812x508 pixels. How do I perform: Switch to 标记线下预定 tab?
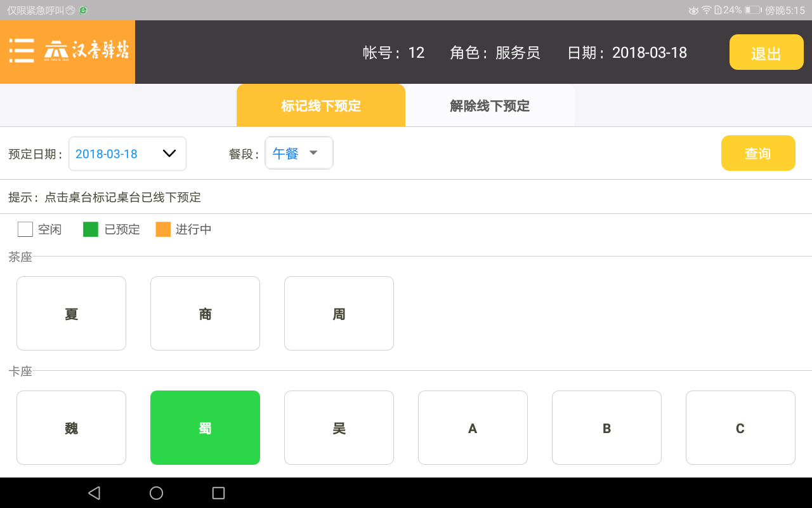click(x=321, y=105)
